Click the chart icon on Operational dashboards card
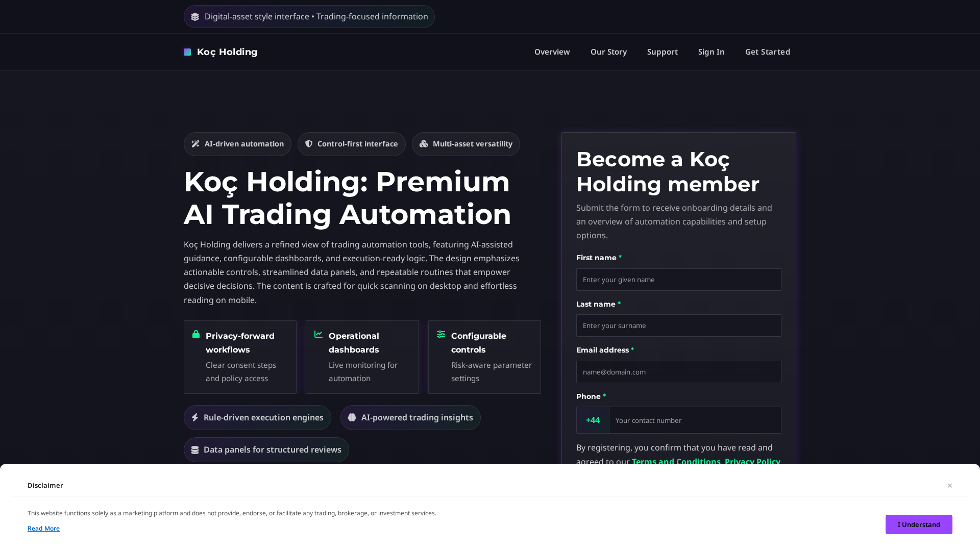The image size is (980, 551). pos(318,334)
